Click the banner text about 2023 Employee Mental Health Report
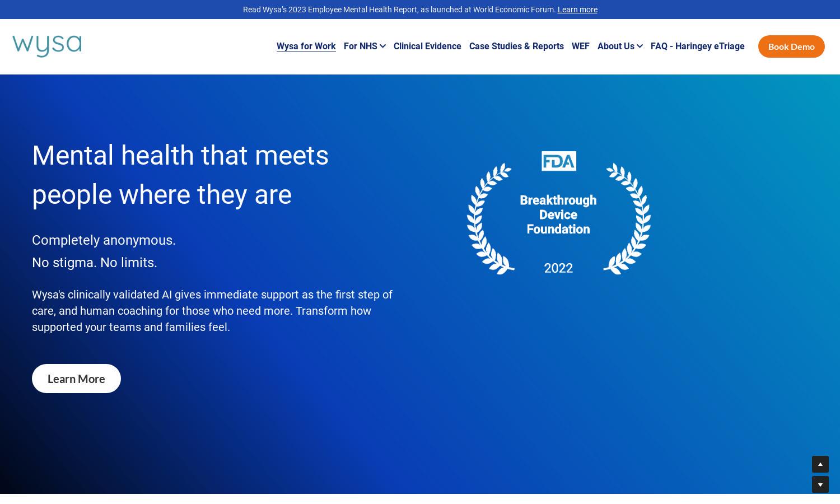 click(x=399, y=10)
